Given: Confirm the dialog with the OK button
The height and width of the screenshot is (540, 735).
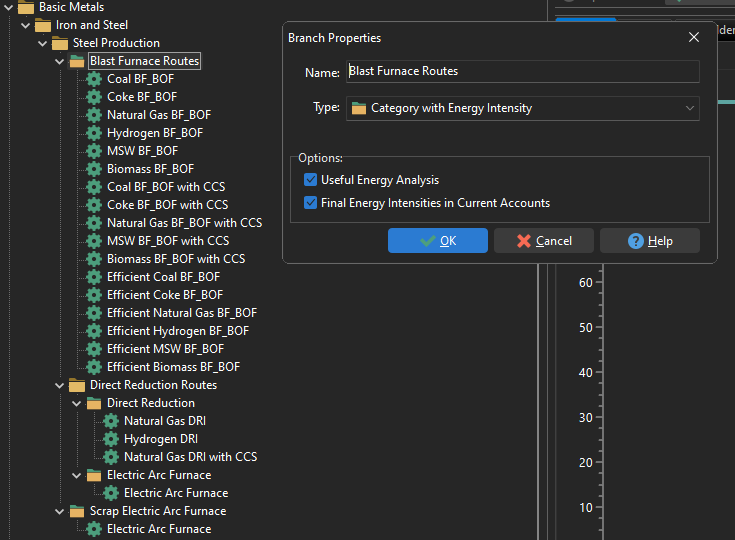Looking at the screenshot, I should (438, 241).
